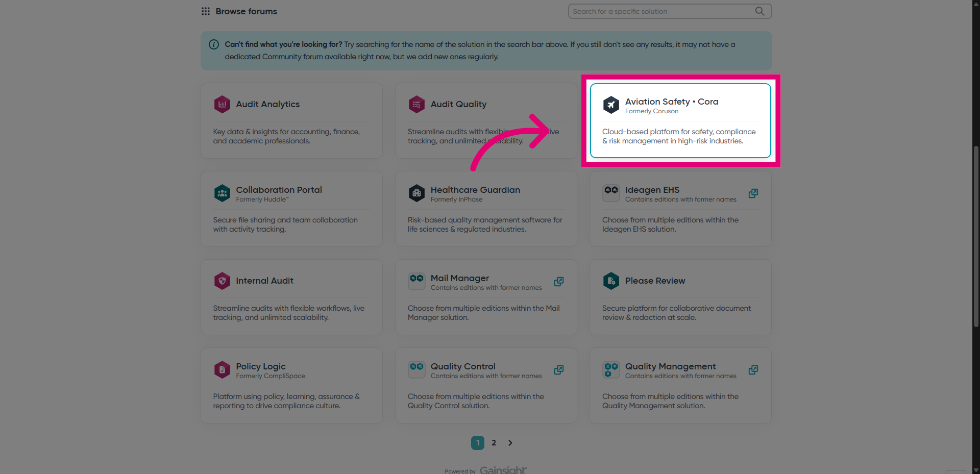Select the Audit Analytics forum icon
Viewport: 980px width, 474px height.
click(x=222, y=104)
